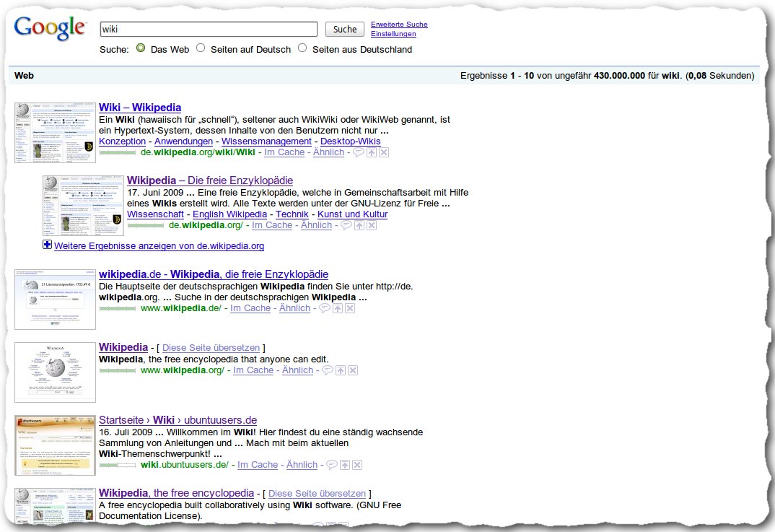Open 'Wikipedia – Die freie Enzyklopädie' result
This screenshot has height=532, width=775.
coord(210,180)
